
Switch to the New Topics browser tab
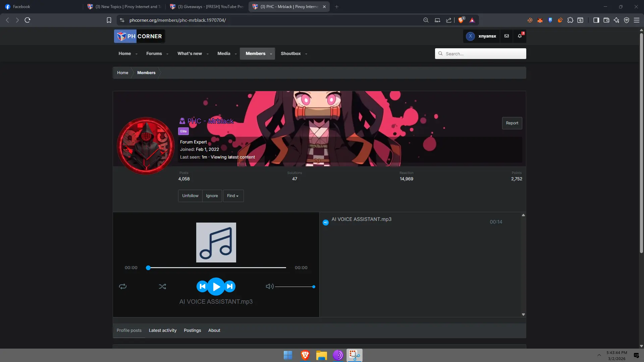point(124,7)
